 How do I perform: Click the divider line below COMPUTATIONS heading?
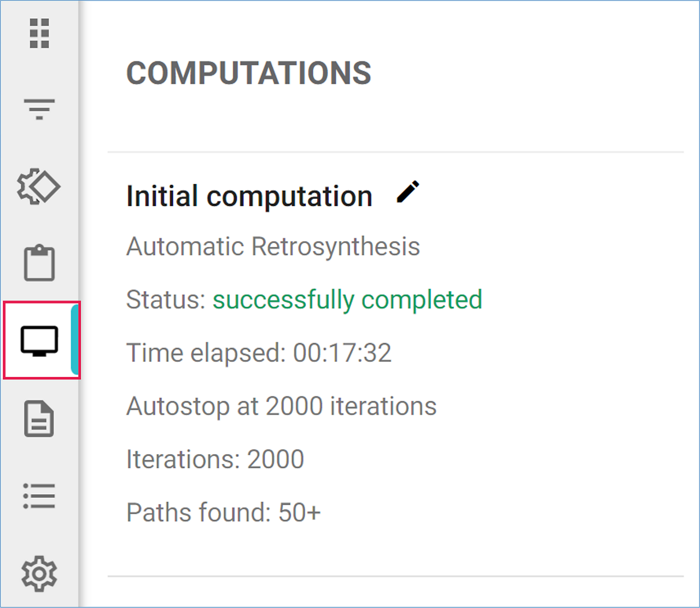coord(395,152)
